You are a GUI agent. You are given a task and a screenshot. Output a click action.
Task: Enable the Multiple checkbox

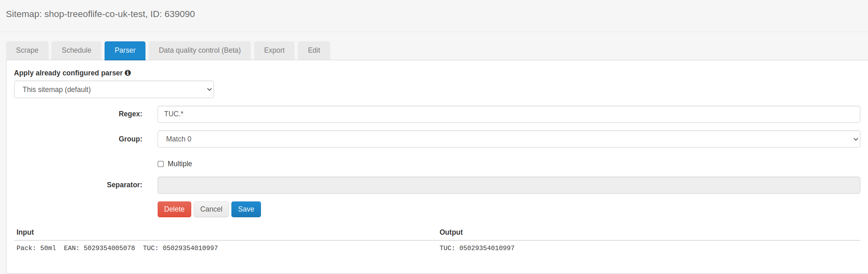161,164
